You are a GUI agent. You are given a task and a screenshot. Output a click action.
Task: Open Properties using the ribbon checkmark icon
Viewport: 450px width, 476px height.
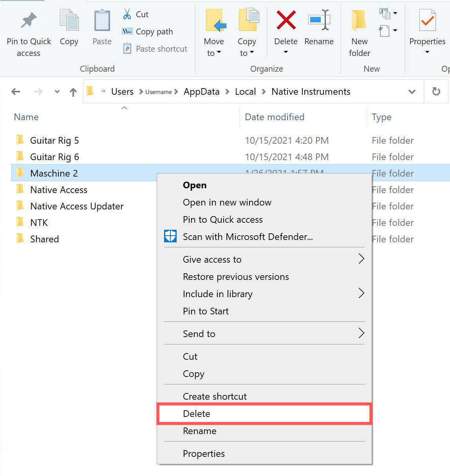427,21
